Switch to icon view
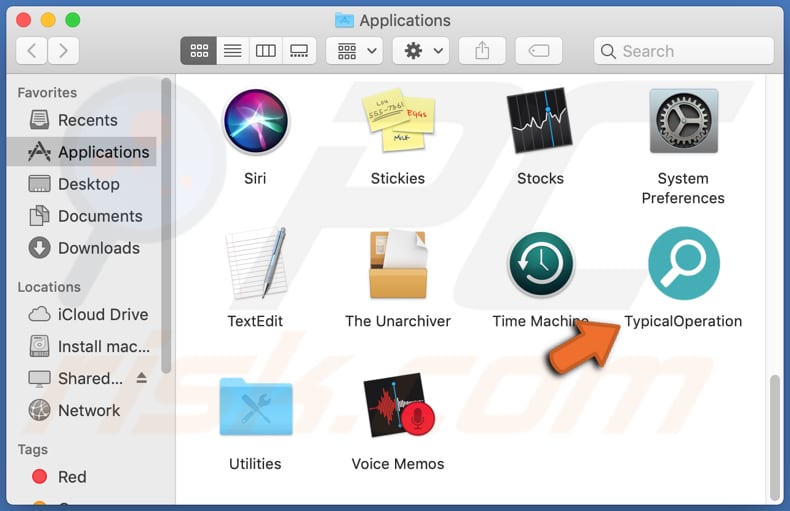This screenshot has height=511, width=790. coord(199,50)
